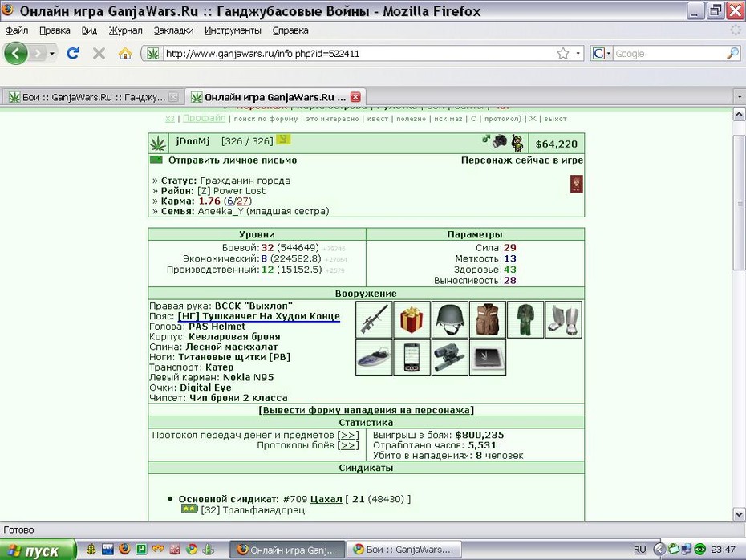Open the 'Цахал' syndicate link
Viewport: 746px width, 560px height.
pos(326,499)
